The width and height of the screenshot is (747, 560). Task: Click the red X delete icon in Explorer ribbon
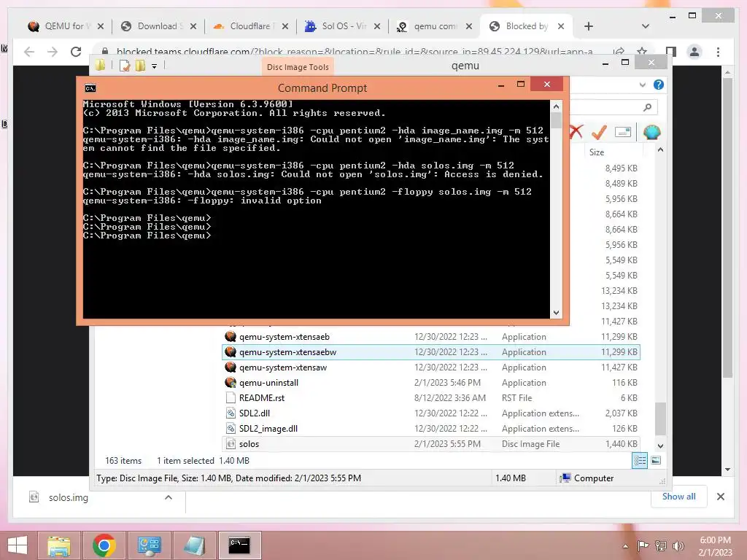576,131
